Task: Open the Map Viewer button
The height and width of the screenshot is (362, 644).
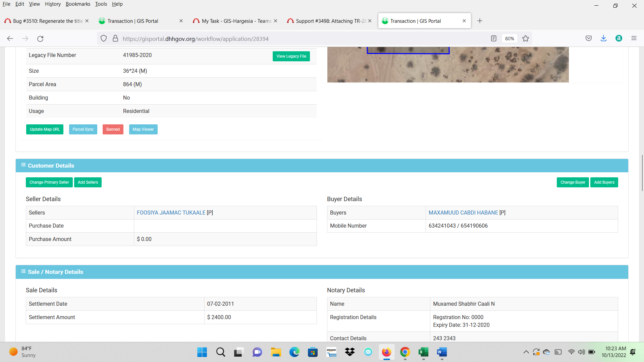Action: (143, 129)
